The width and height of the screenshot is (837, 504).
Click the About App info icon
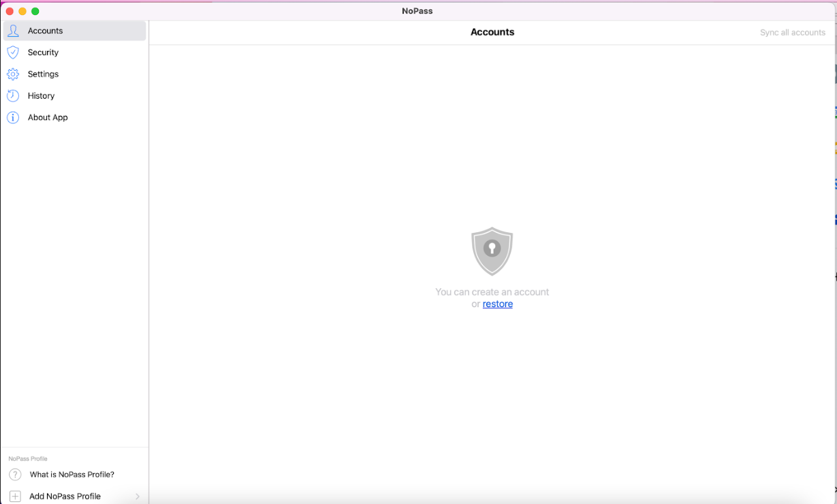pyautogui.click(x=13, y=118)
